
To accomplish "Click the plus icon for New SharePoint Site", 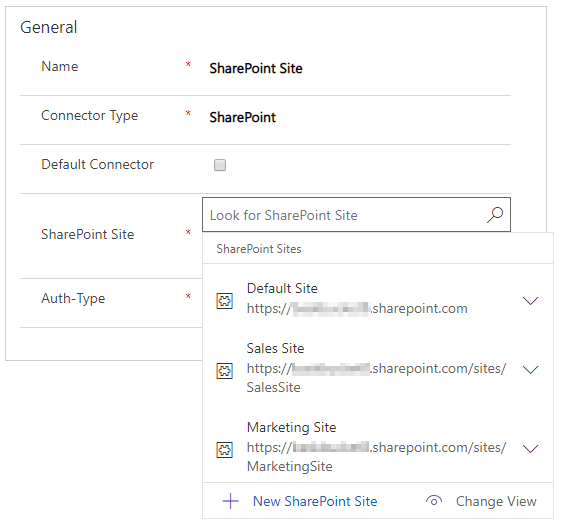I will (231, 501).
